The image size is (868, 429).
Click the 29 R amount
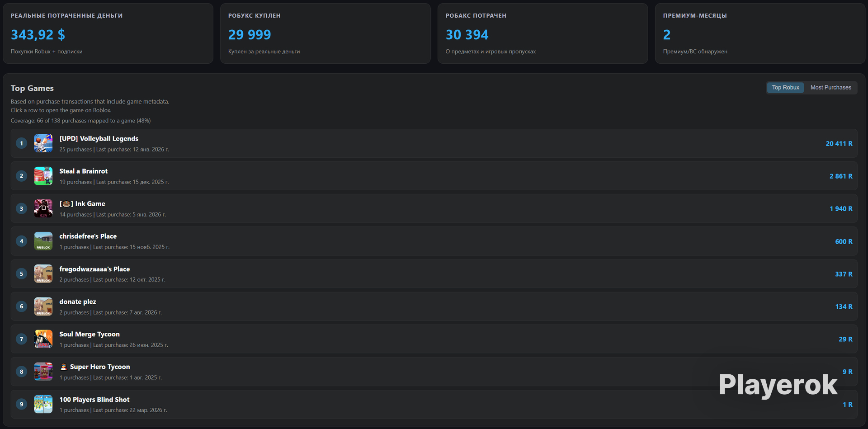point(845,339)
